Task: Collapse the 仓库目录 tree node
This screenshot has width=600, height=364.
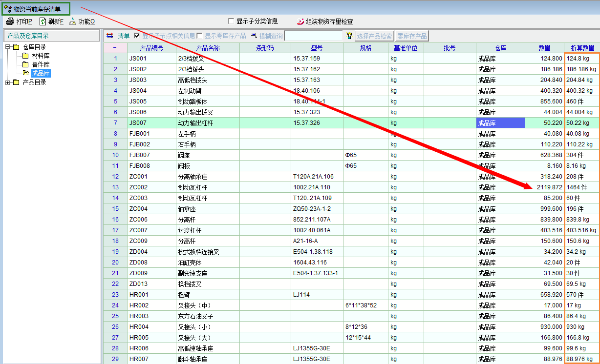Action: 8,47
